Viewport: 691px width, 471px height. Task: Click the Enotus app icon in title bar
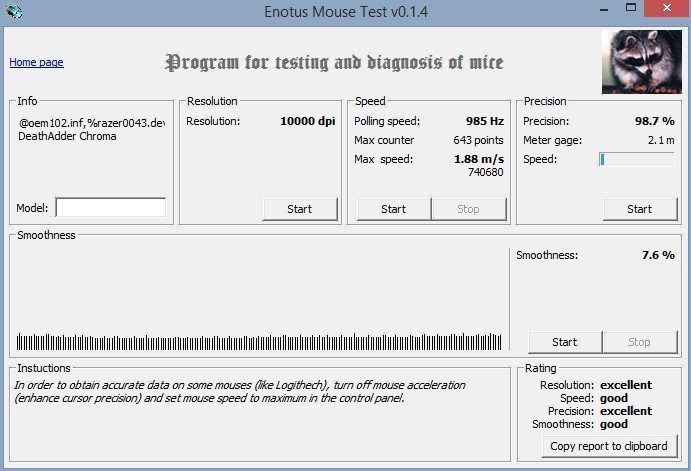pos(13,11)
